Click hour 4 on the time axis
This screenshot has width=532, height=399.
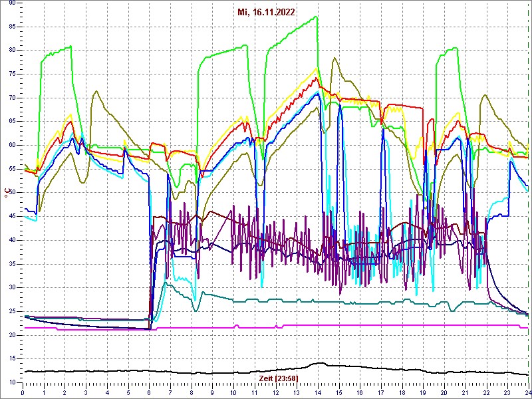click(107, 393)
